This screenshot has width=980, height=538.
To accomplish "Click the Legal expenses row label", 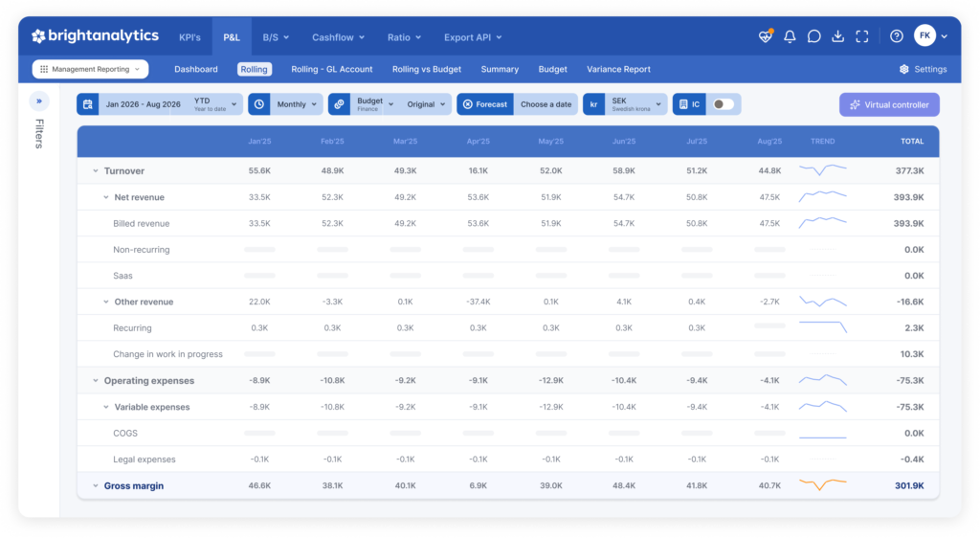I will (x=145, y=460).
